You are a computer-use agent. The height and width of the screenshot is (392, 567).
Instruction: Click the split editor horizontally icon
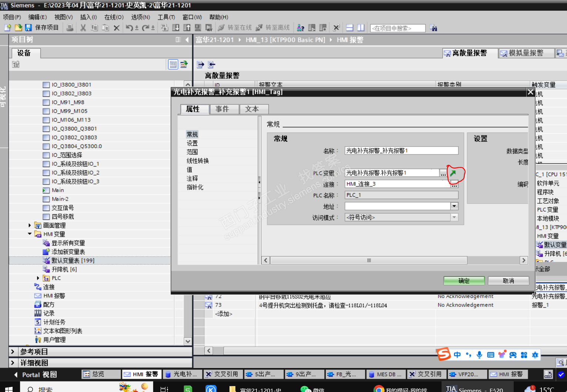click(x=350, y=28)
